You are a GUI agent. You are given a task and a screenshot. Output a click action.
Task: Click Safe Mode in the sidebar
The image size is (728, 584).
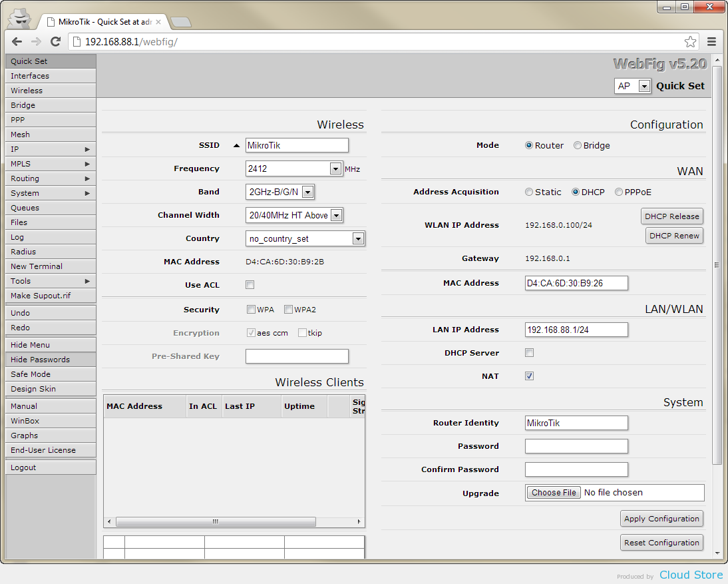51,374
